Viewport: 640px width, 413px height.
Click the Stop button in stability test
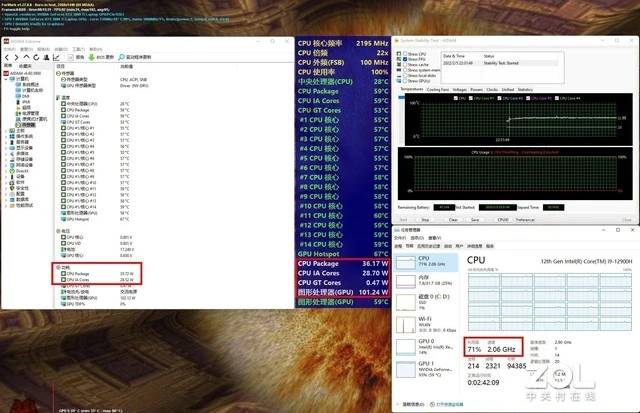tap(425, 220)
